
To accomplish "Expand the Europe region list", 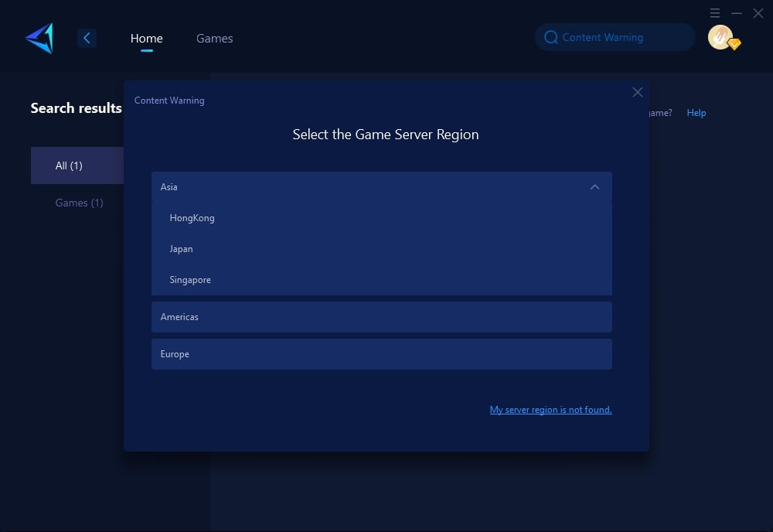I will (381, 354).
